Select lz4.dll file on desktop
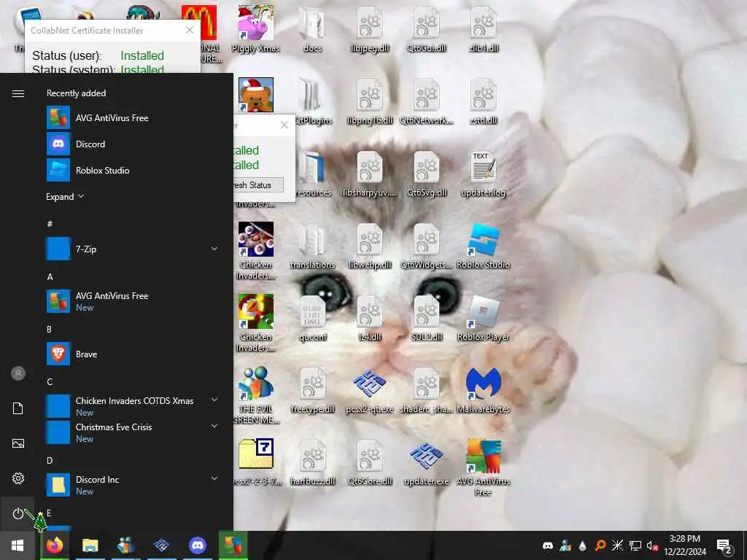This screenshot has width=747, height=560. click(x=370, y=318)
